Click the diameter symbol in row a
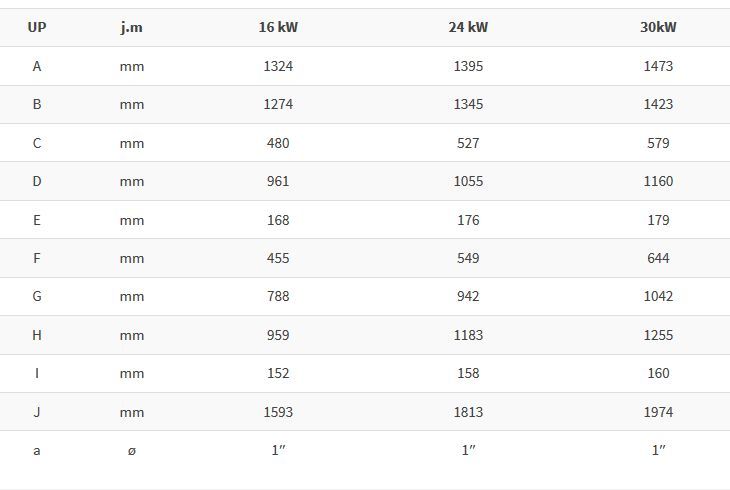This screenshot has width=730, height=490. click(132, 451)
